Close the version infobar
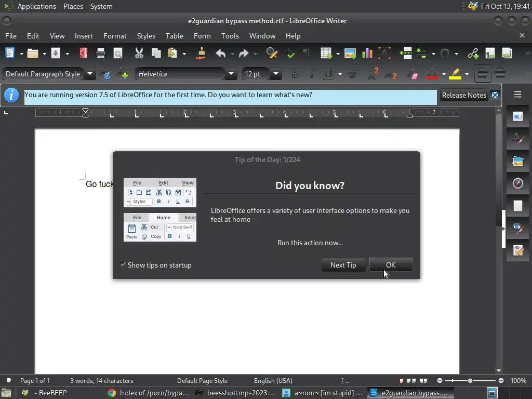Screen dimensions: 532x399 495,95
